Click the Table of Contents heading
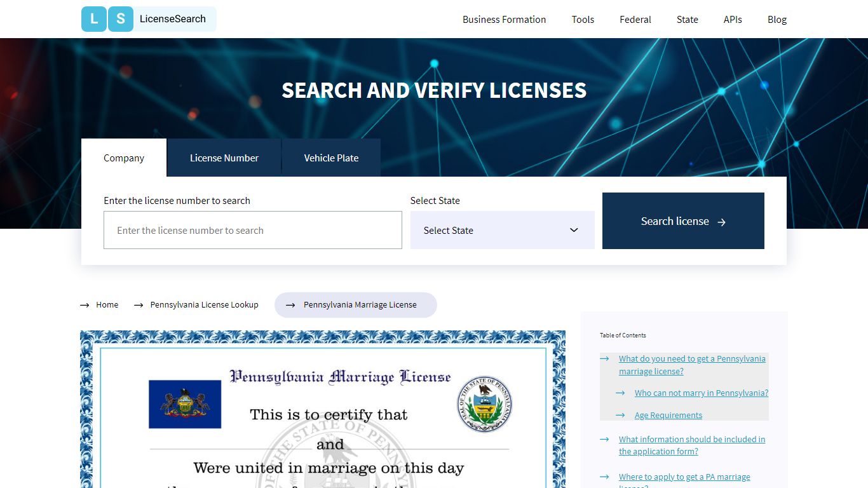This screenshot has width=868, height=488. tap(623, 335)
